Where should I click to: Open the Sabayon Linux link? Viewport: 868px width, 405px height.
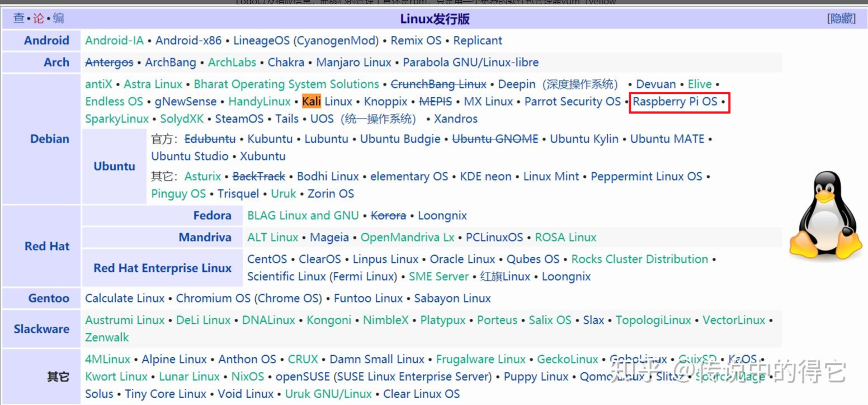click(x=452, y=298)
